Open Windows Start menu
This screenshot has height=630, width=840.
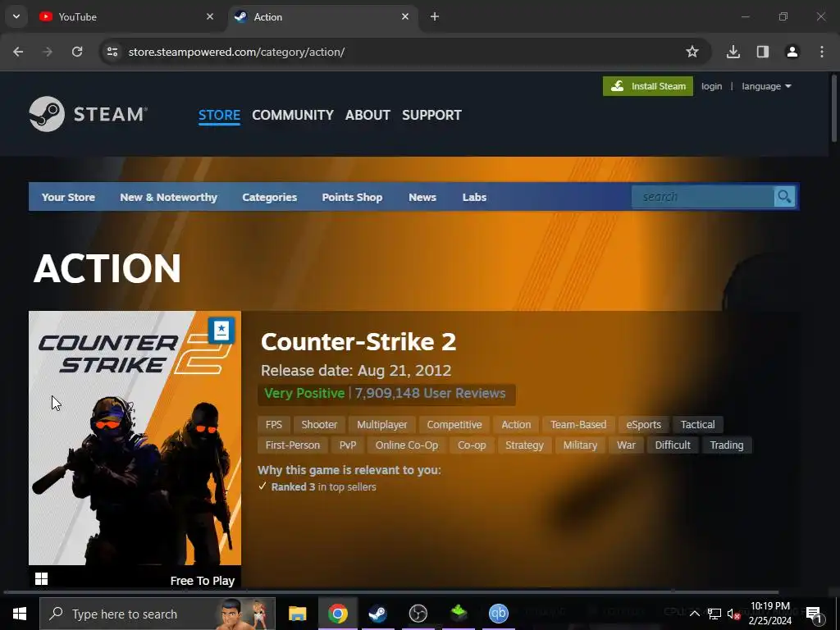(20, 614)
